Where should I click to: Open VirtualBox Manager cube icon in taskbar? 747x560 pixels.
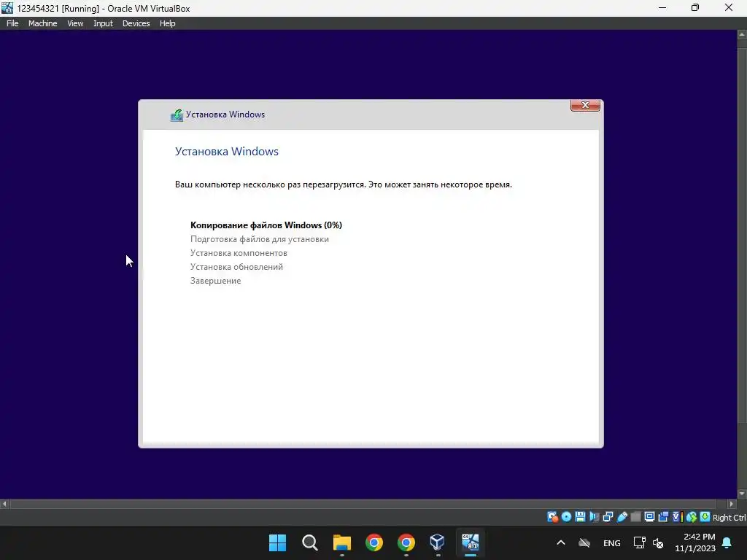[x=437, y=542]
